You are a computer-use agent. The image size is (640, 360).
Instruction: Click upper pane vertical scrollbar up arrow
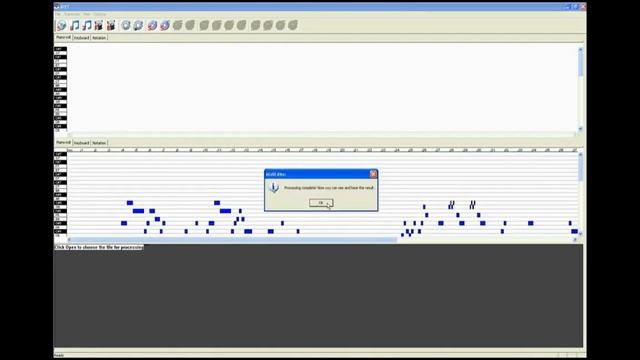[x=580, y=49]
